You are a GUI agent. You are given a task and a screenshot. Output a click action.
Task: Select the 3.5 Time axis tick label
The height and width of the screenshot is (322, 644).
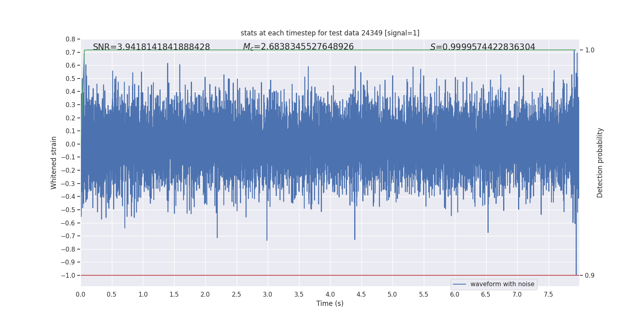(299, 294)
